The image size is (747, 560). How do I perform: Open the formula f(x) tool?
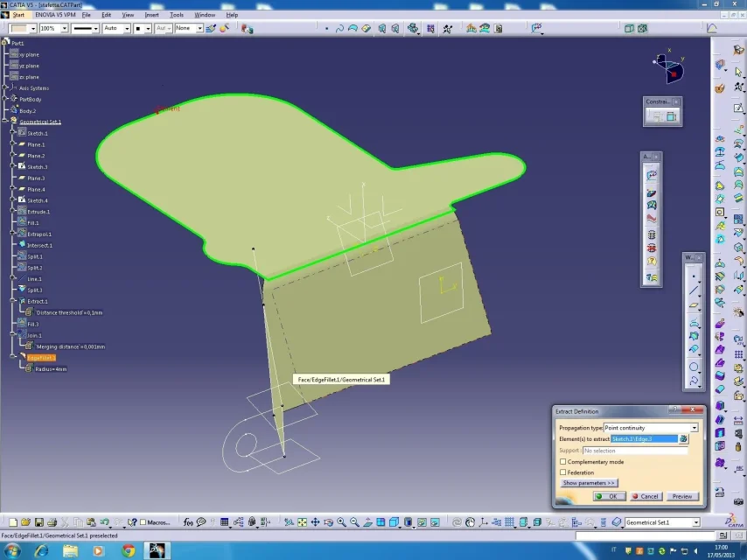pyautogui.click(x=188, y=522)
